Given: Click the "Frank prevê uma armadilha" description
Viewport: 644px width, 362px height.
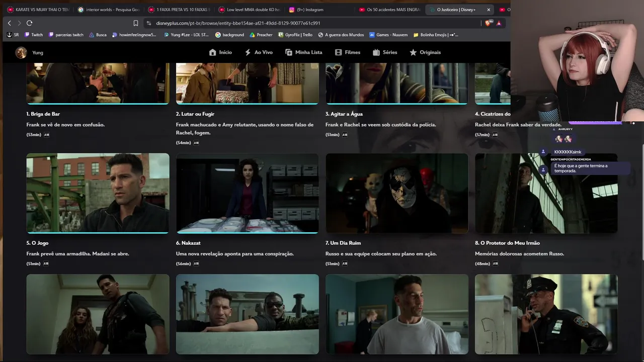Looking at the screenshot, I should click(x=78, y=254).
